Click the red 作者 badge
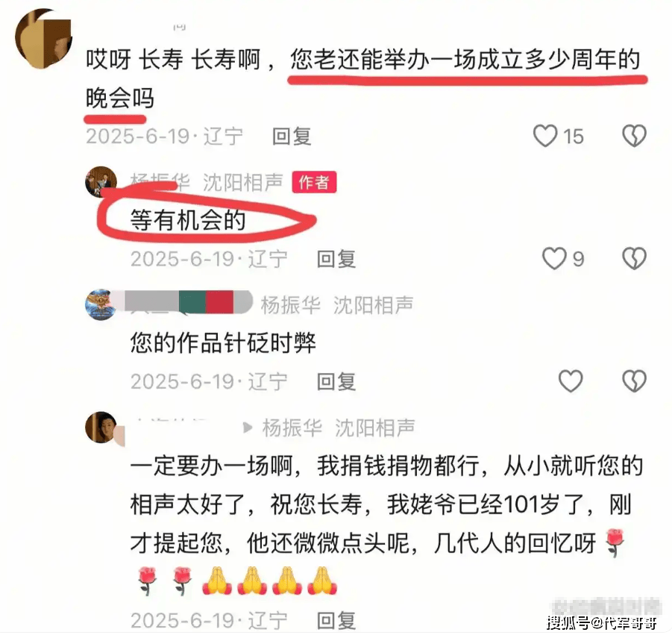672x638 pixels. point(314,182)
